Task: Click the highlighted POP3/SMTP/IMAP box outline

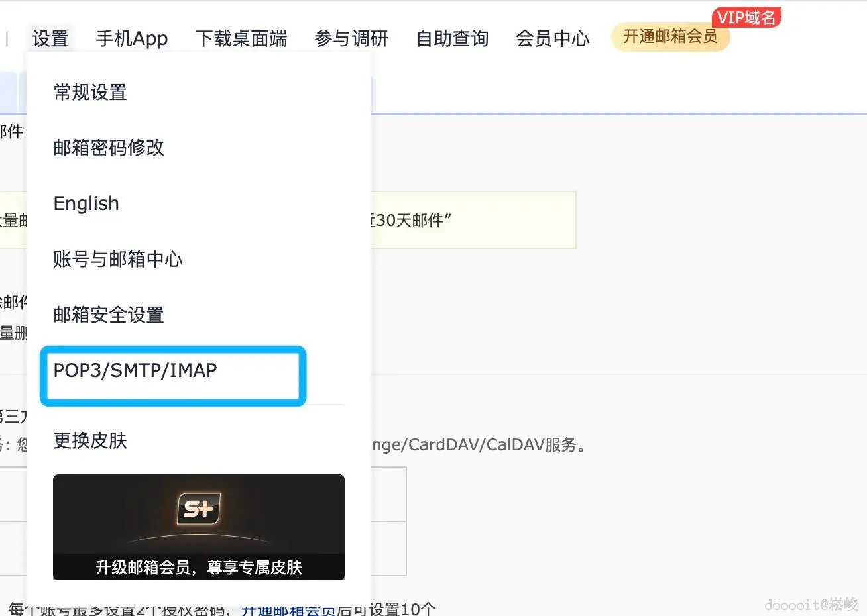Action: [x=172, y=376]
